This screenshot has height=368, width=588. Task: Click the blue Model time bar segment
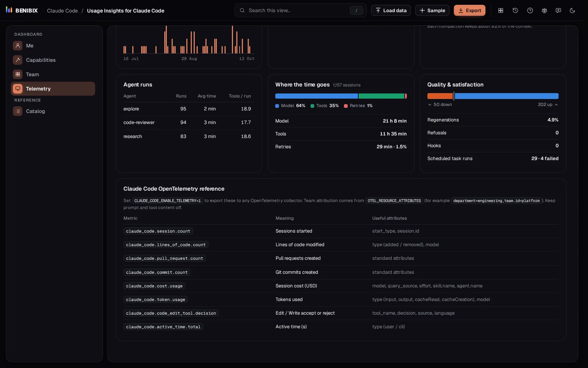[316, 96]
